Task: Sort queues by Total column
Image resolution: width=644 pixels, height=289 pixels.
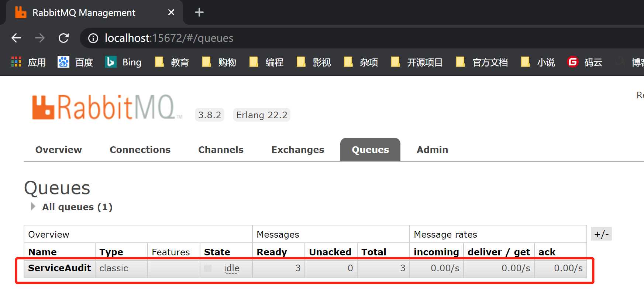Action: [373, 252]
